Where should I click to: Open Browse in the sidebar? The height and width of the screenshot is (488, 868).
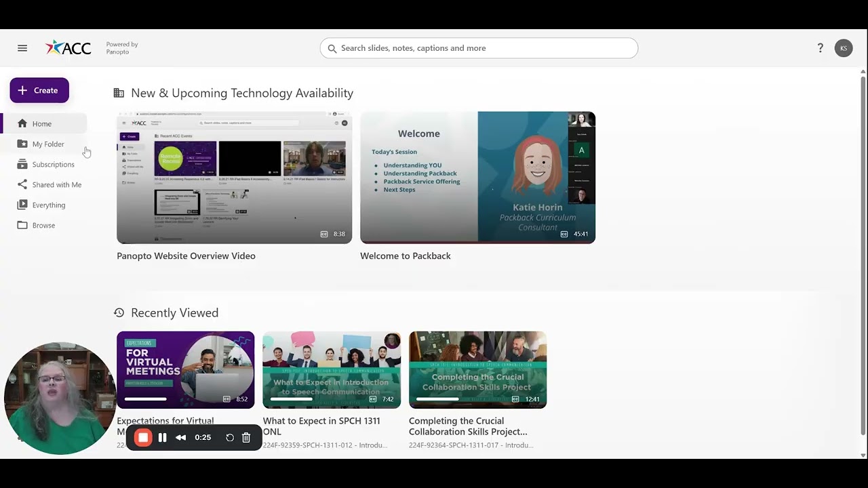[43, 226]
